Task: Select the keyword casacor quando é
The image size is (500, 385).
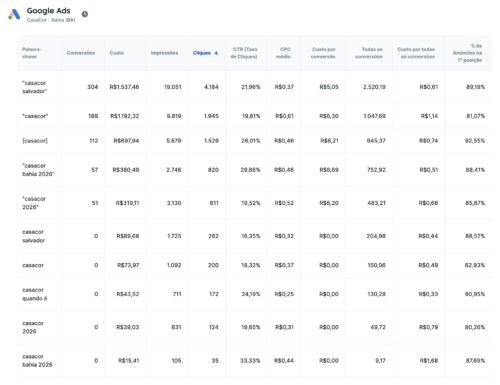Action: tap(35, 294)
